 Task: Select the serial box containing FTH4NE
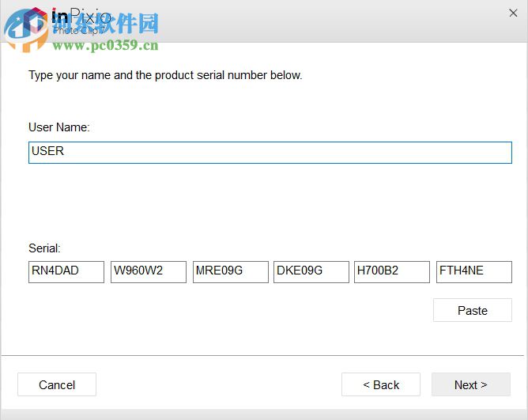pos(474,271)
